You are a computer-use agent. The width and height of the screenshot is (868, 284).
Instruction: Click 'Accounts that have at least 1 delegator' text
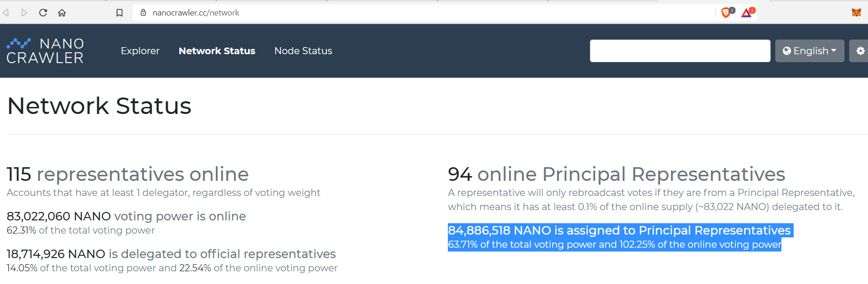point(163,193)
